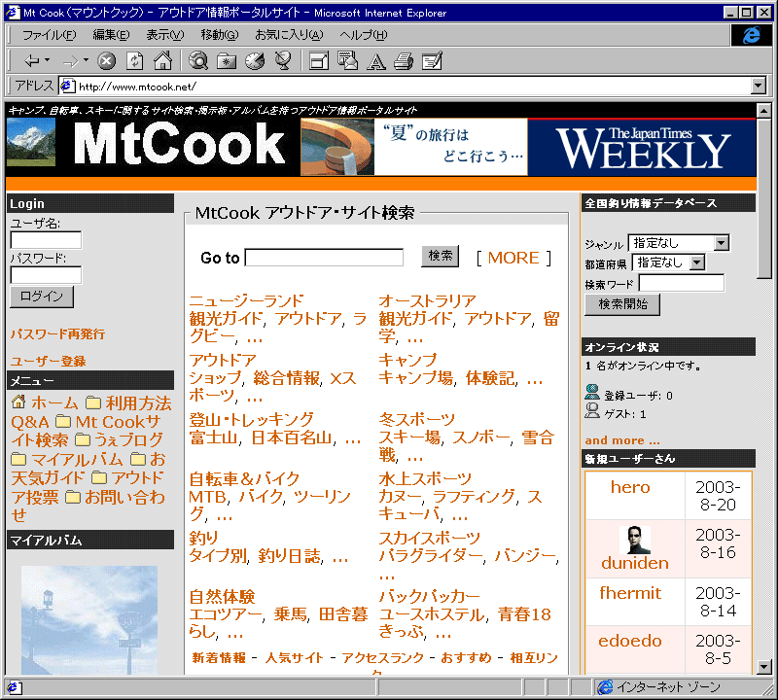Open the 編集(E) menu
Screen dimensions: 778x700
pyautogui.click(x=111, y=35)
